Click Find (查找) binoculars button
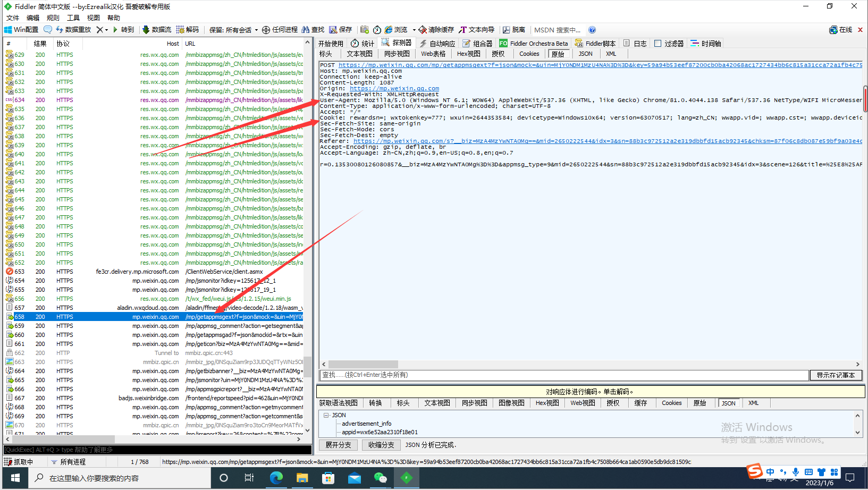Image resolution: width=868 pixels, height=490 pixels. click(313, 30)
